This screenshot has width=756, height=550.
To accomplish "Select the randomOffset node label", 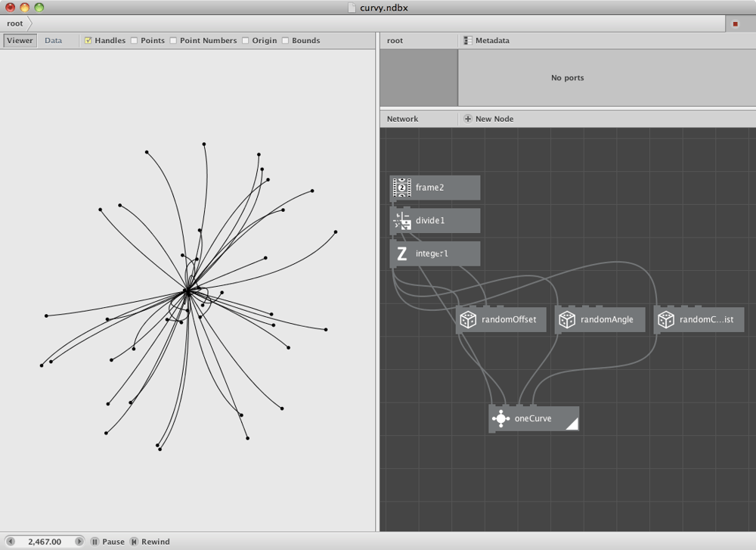I will [x=509, y=319].
